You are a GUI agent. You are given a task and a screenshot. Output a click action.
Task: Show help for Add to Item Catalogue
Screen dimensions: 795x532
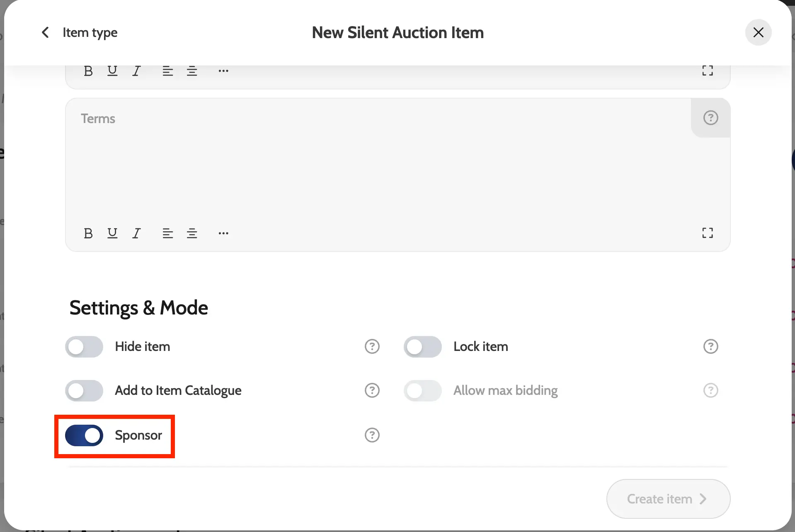click(x=372, y=390)
